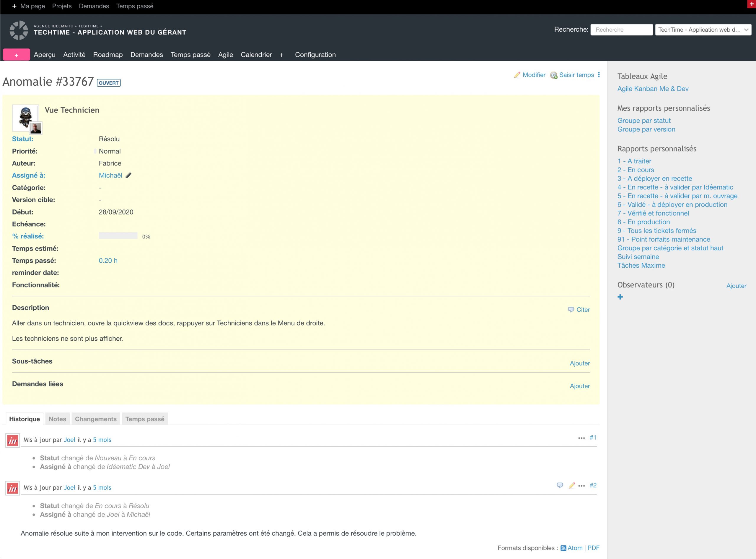Select the Changements tab in history section
This screenshot has height=559, width=756.
coord(96,419)
